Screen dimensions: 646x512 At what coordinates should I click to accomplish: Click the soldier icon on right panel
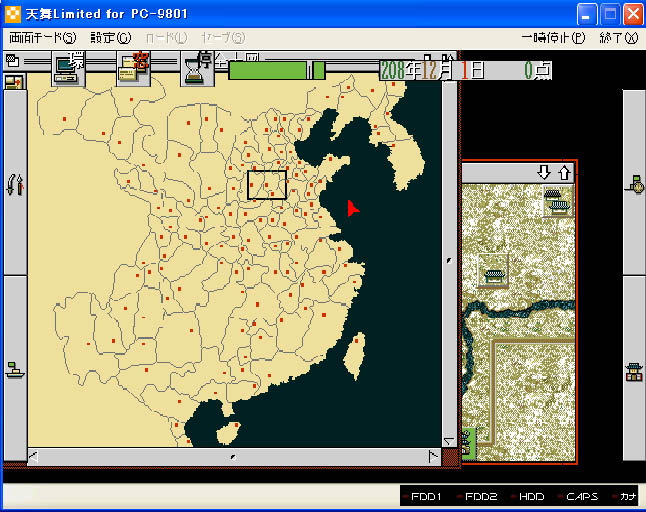coord(634,184)
